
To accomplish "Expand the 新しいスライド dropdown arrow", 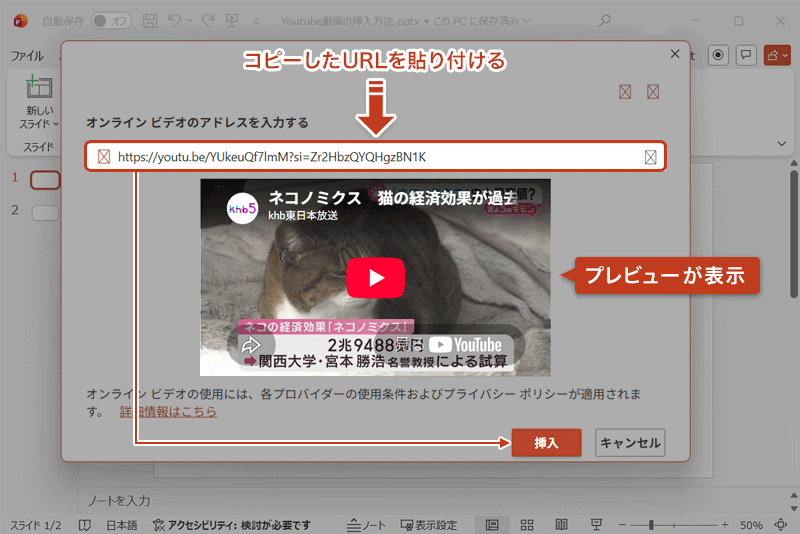I will [56, 124].
